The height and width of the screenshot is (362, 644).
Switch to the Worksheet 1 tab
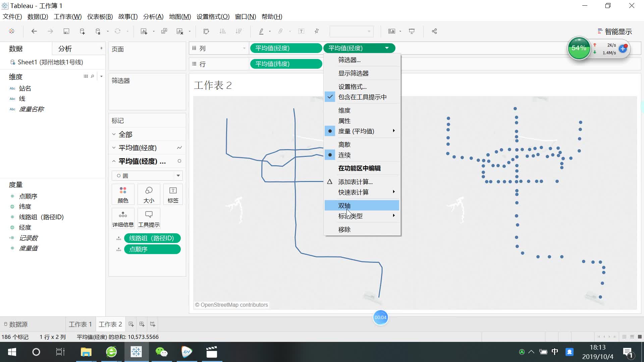point(80,324)
